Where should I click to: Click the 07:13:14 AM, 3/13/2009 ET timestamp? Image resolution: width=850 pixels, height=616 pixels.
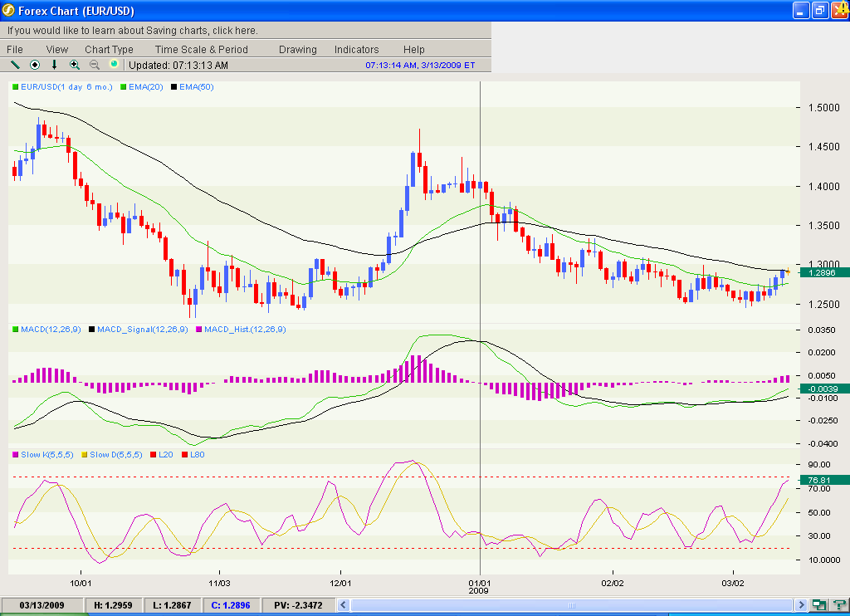tap(420, 65)
